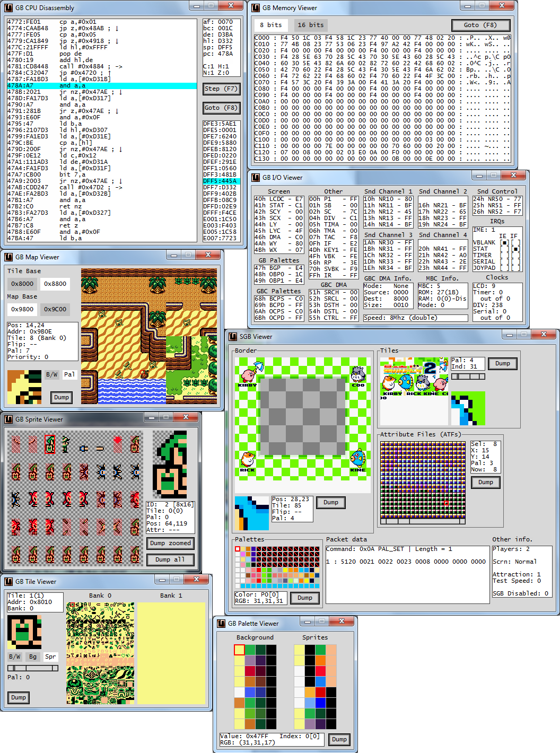560x753 pixels.
Task: Click the Rick hamster in the SGB border
Action: pos(247,459)
